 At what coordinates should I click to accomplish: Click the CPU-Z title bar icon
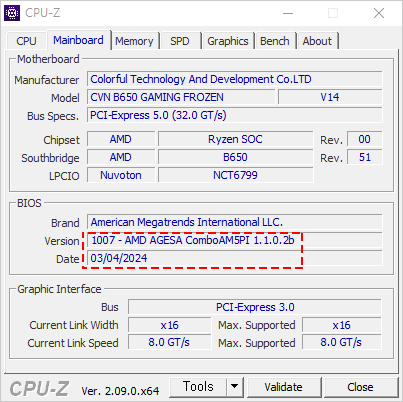click(12, 13)
